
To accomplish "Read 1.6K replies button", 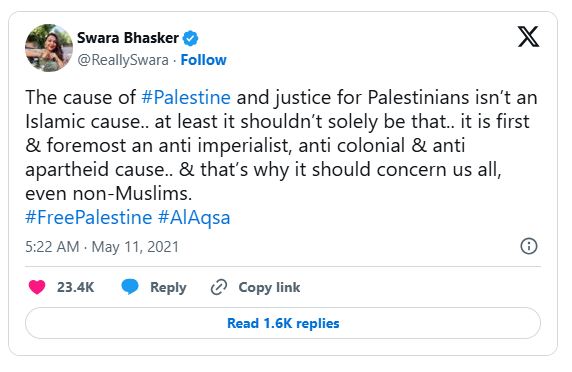I will point(283,323).
